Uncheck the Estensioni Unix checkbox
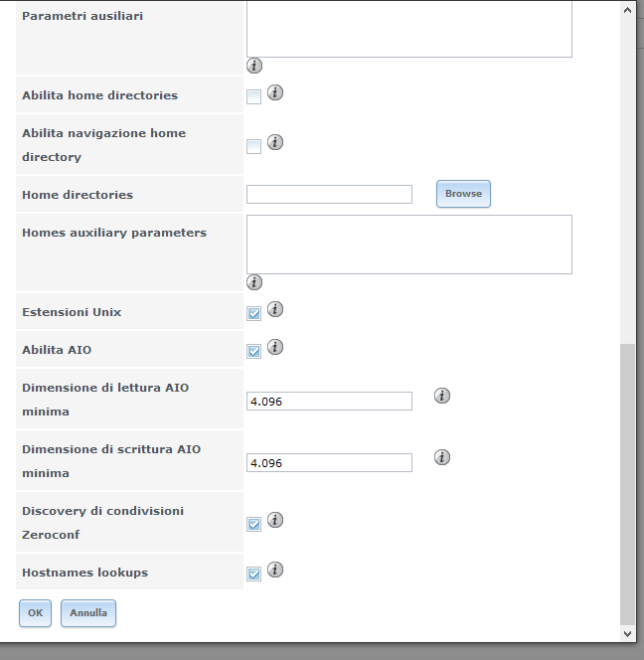Screen dimensions: 644x660 (253, 313)
